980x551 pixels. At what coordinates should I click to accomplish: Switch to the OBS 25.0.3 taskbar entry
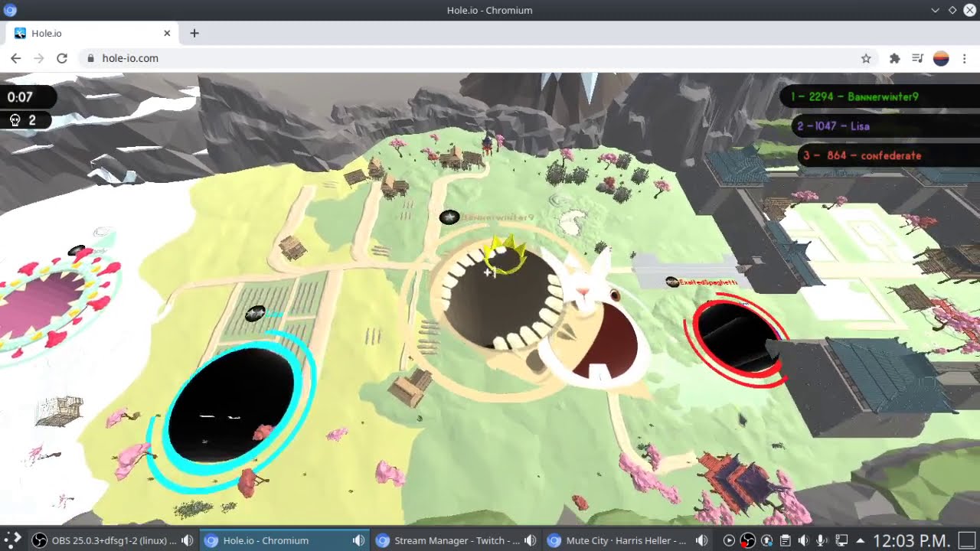(113, 540)
